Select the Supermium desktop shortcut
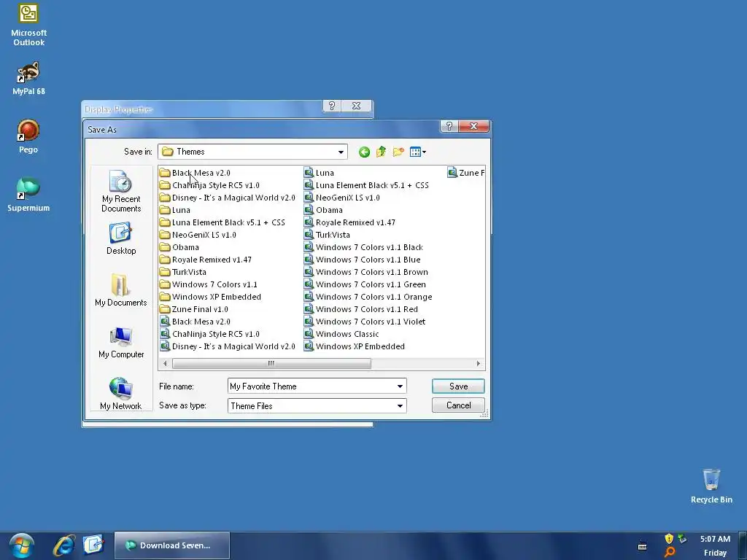The height and width of the screenshot is (560, 747). coord(28,195)
